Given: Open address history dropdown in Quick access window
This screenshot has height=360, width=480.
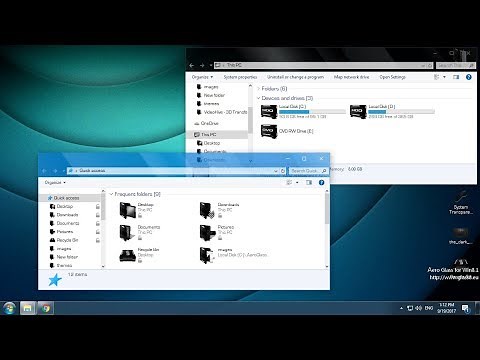Looking at the screenshot, I should pyautogui.click(x=276, y=171).
